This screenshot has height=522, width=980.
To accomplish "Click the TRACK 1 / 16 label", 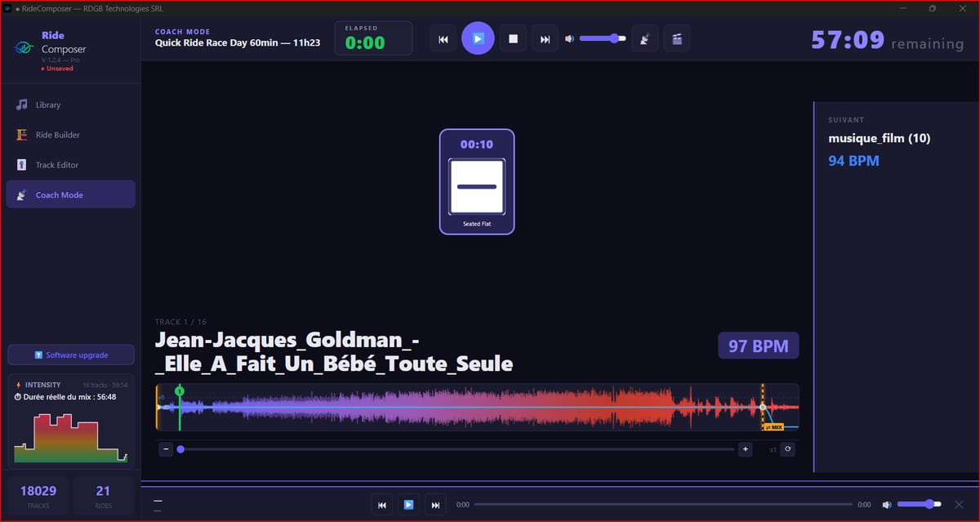I will tap(180, 322).
